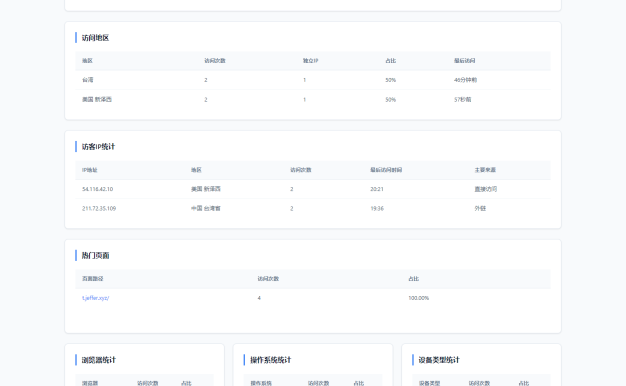This screenshot has width=626, height=386.
Task: Click the 57秒前 last visit cell
Action: pyautogui.click(x=462, y=99)
